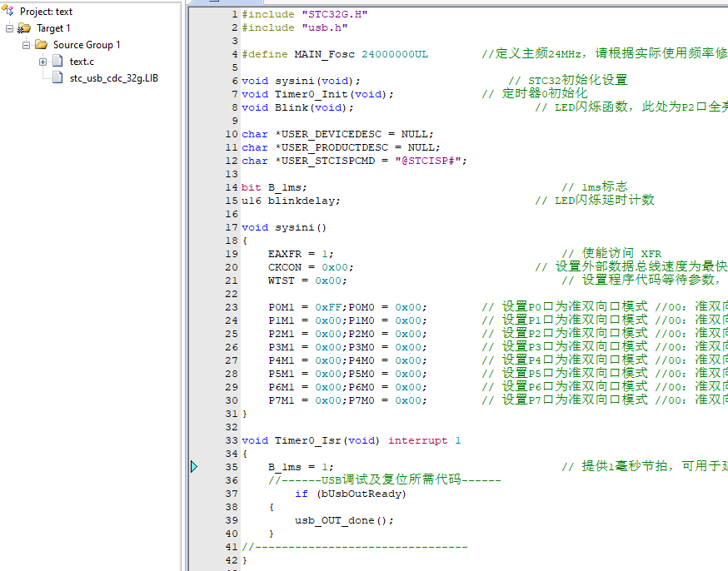
Task: Click on the usb_OUT_done() call
Action: 343,520
